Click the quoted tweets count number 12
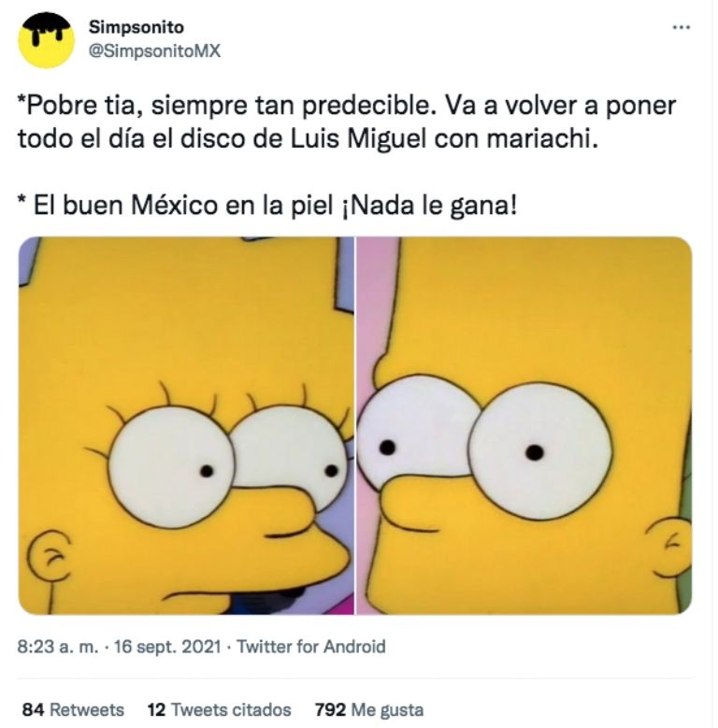 (x=156, y=709)
